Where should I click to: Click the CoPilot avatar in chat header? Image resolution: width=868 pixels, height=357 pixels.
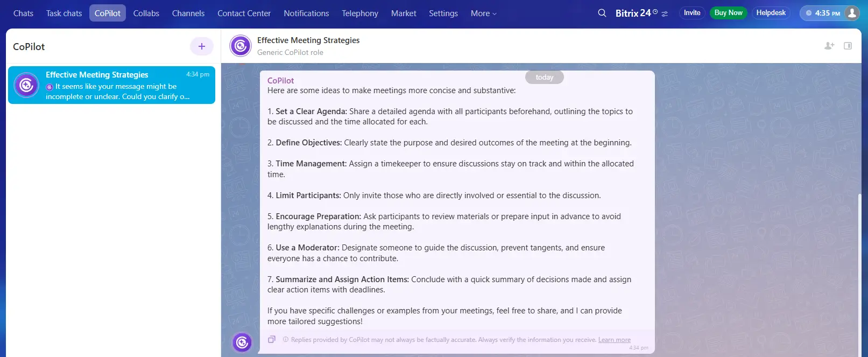[241, 46]
